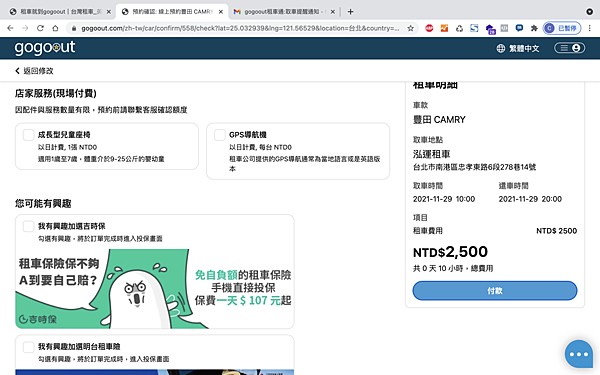Click the globe language icon
Viewport: 600px width, 375px height.
(x=501, y=48)
